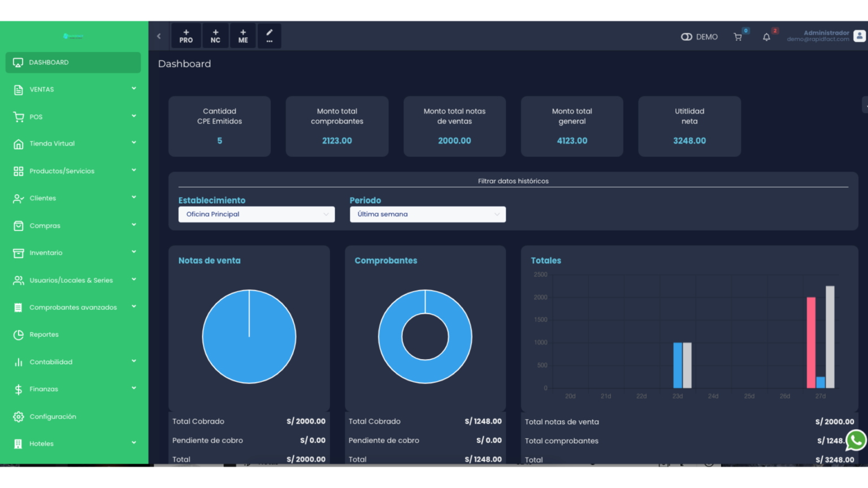Click the pencil edit shortcut button
Screen dimensions: 868x488
pos(270,36)
